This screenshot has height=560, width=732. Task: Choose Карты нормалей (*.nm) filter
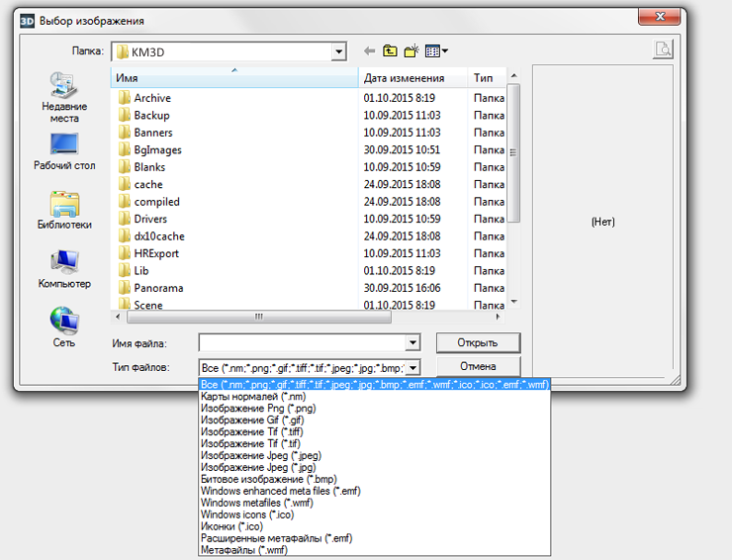click(374, 397)
